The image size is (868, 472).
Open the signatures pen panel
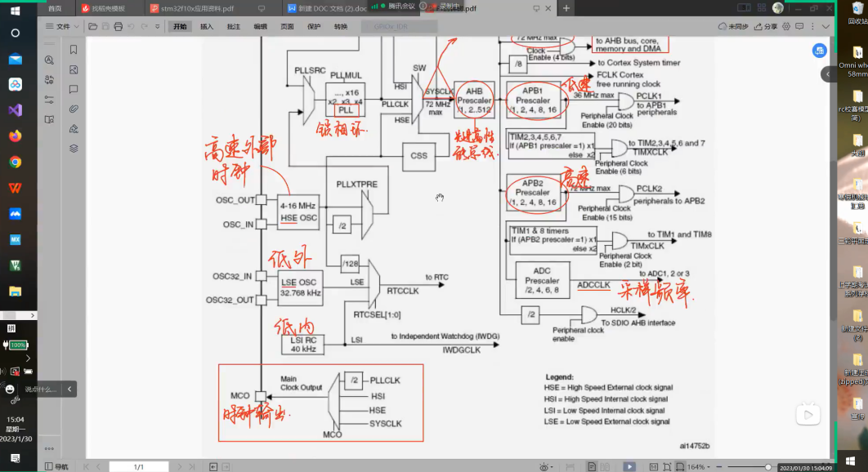tap(74, 128)
